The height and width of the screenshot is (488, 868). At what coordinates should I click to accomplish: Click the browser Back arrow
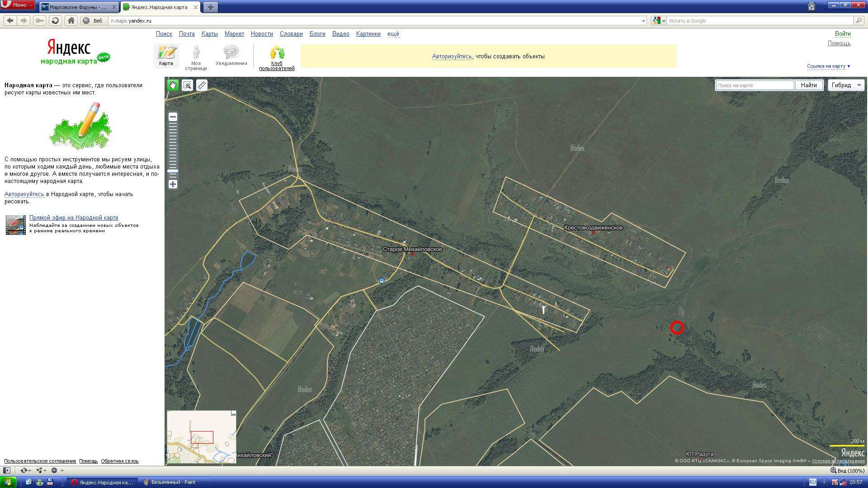click(10, 20)
